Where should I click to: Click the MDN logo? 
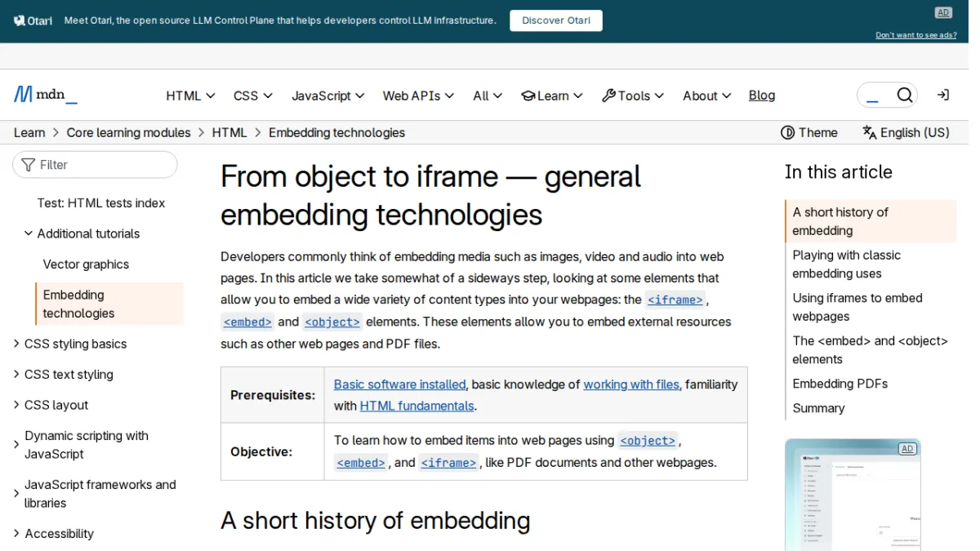click(x=46, y=95)
